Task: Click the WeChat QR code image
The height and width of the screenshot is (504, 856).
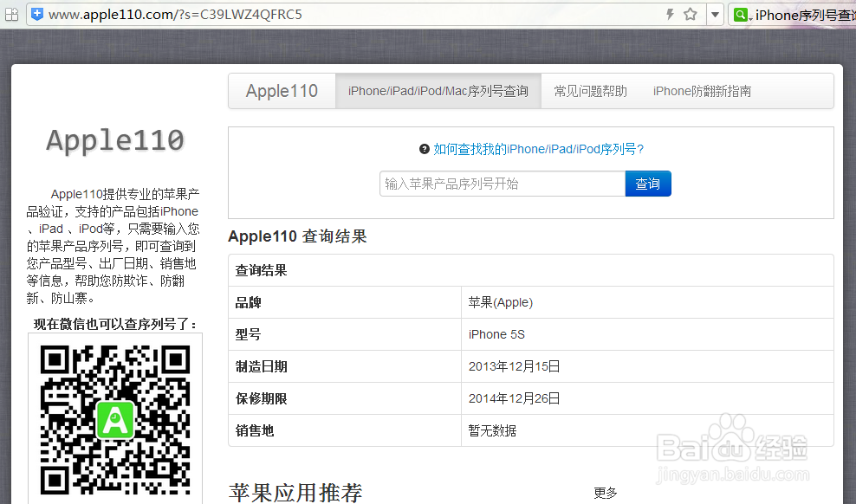Action: click(x=115, y=420)
